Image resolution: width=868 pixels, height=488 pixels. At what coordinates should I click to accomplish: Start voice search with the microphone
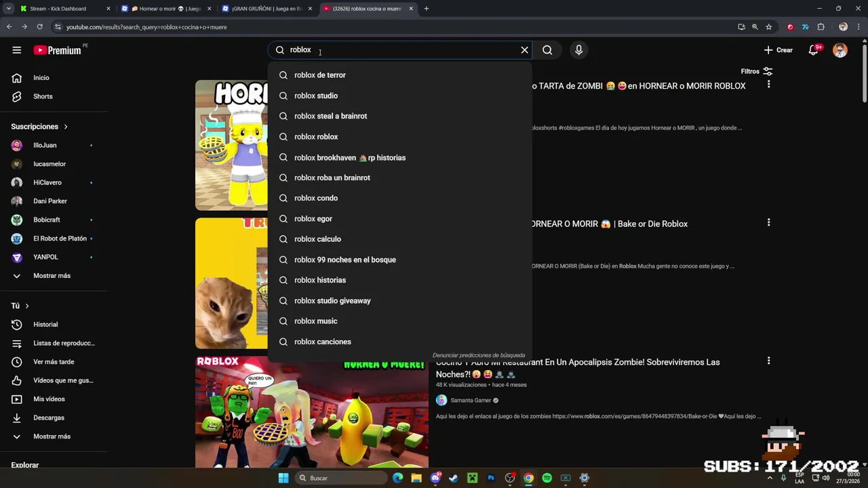click(578, 50)
